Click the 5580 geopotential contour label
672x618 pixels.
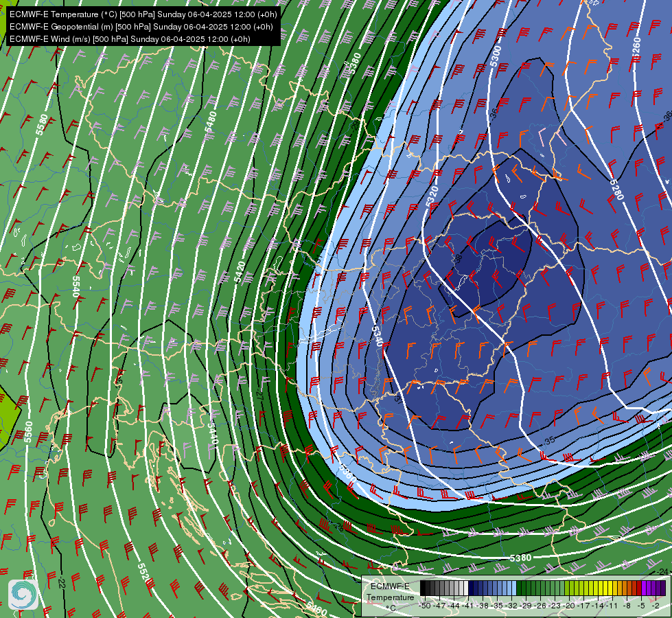click(42, 125)
